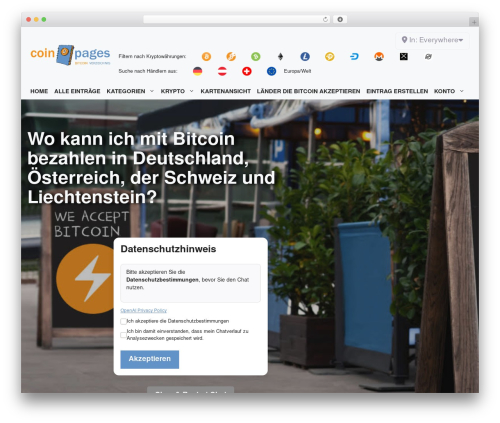Click the Akzeptieren button
This screenshot has height=423, width=500.
150,359
